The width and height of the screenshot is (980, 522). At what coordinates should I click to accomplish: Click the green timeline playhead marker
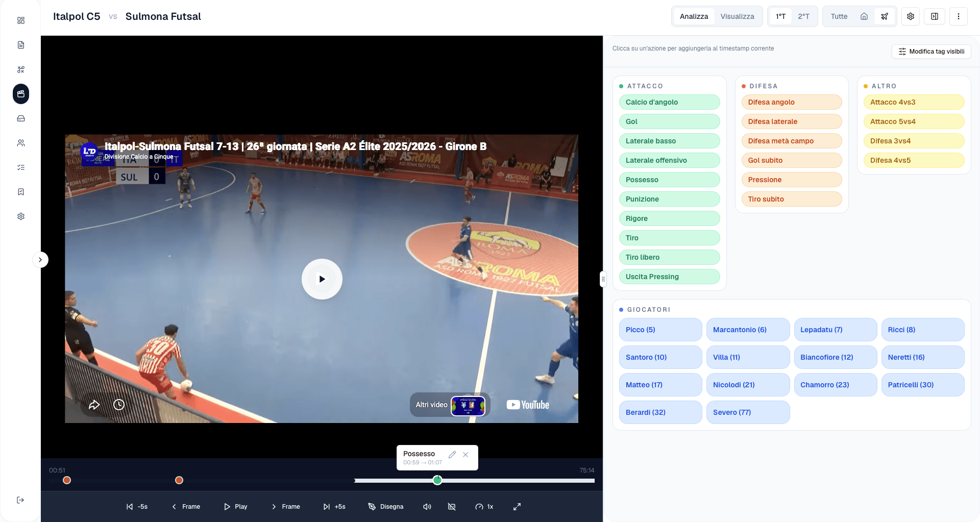(x=437, y=480)
